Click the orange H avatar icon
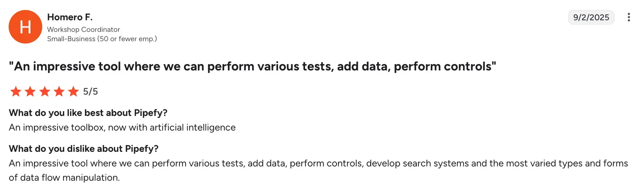This screenshot has width=644, height=190. (25, 27)
